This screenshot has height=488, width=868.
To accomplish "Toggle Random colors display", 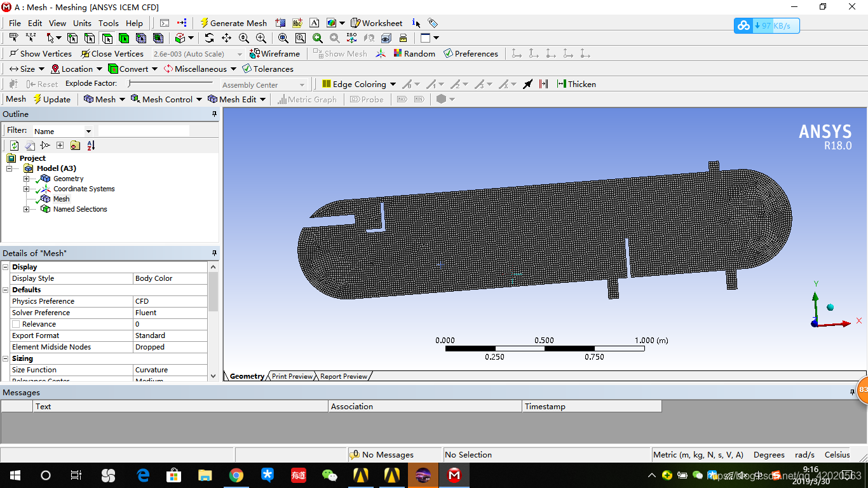I will [x=414, y=53].
